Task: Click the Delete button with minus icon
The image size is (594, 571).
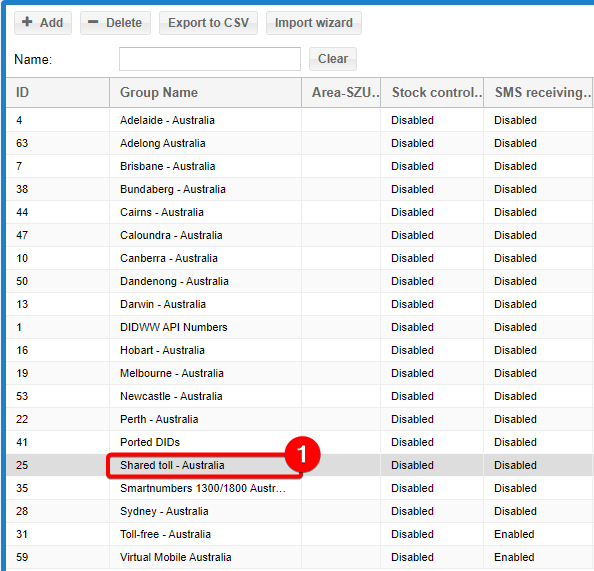Action: [115, 23]
